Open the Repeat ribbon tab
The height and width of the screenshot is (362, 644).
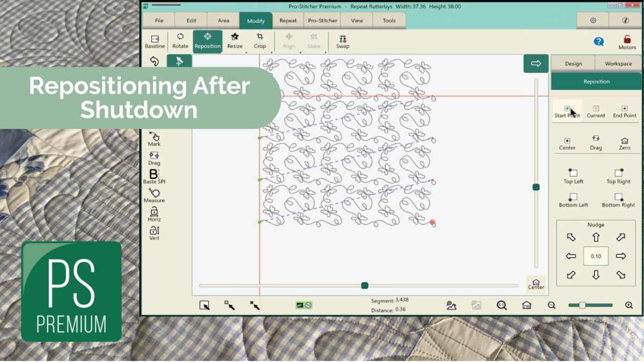tap(288, 20)
